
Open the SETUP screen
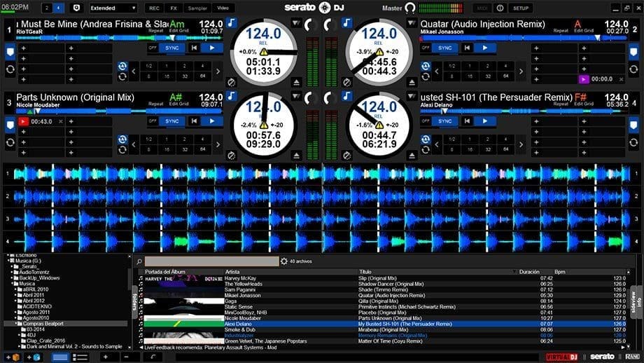(520, 8)
